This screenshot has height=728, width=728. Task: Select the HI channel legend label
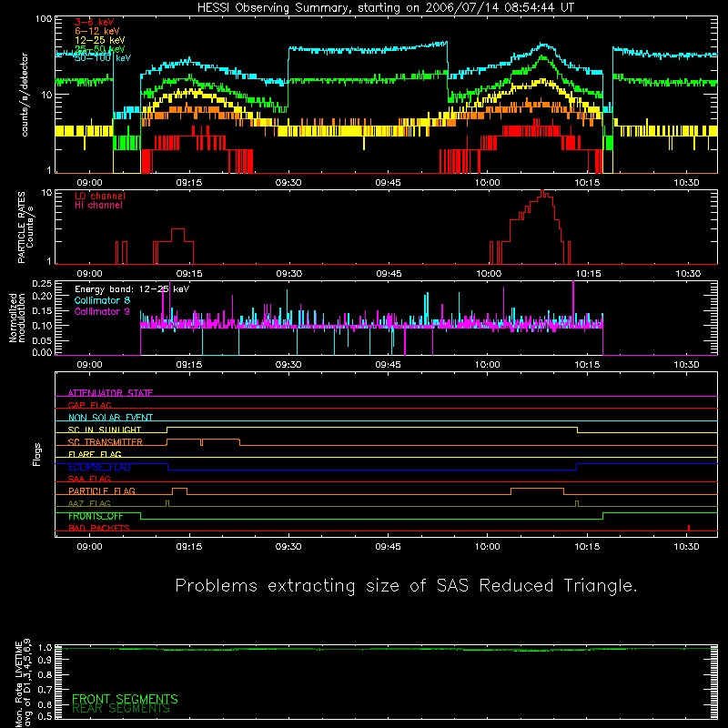coord(98,206)
